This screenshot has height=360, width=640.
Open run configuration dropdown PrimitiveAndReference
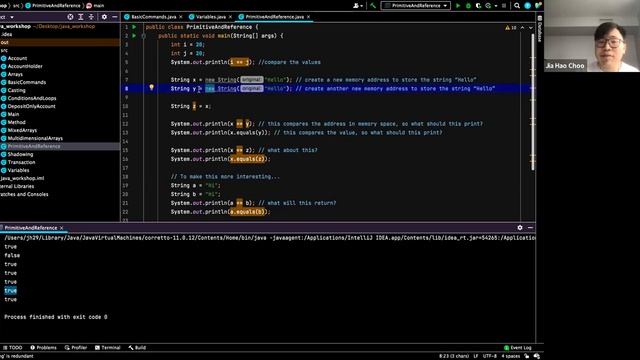[x=416, y=6]
